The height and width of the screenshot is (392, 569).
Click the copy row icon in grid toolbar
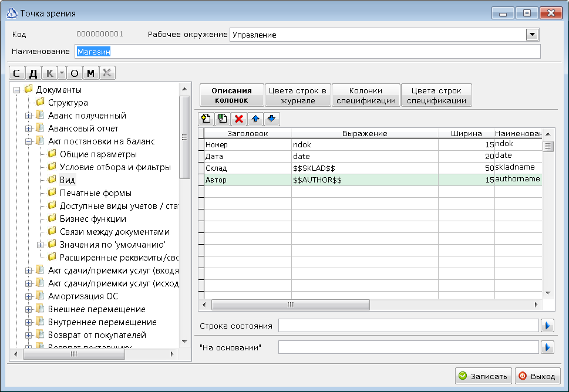point(222,119)
